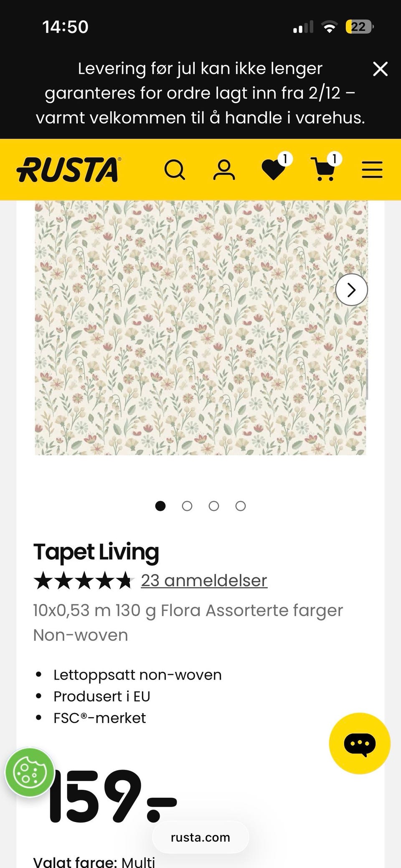Select the second carousel dot

187,506
